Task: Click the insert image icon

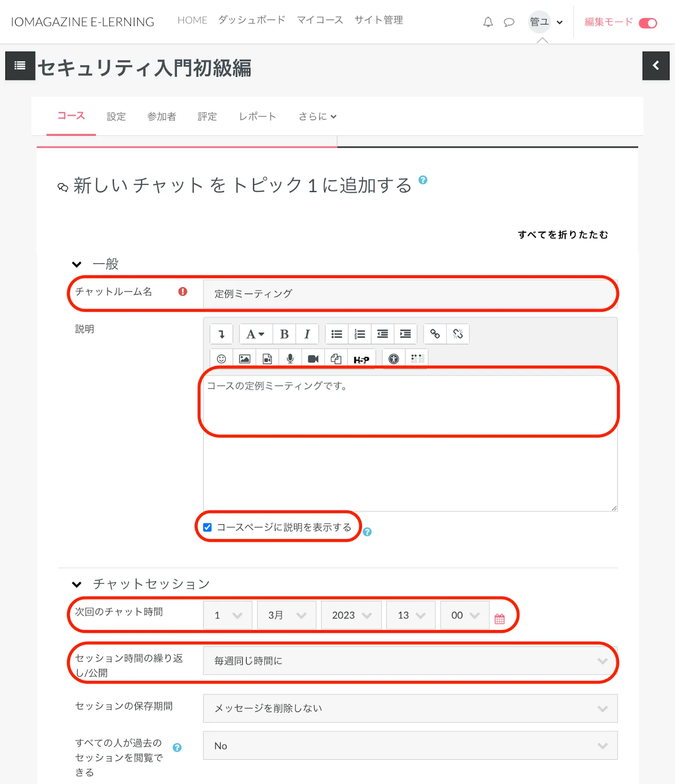Action: pos(244,359)
